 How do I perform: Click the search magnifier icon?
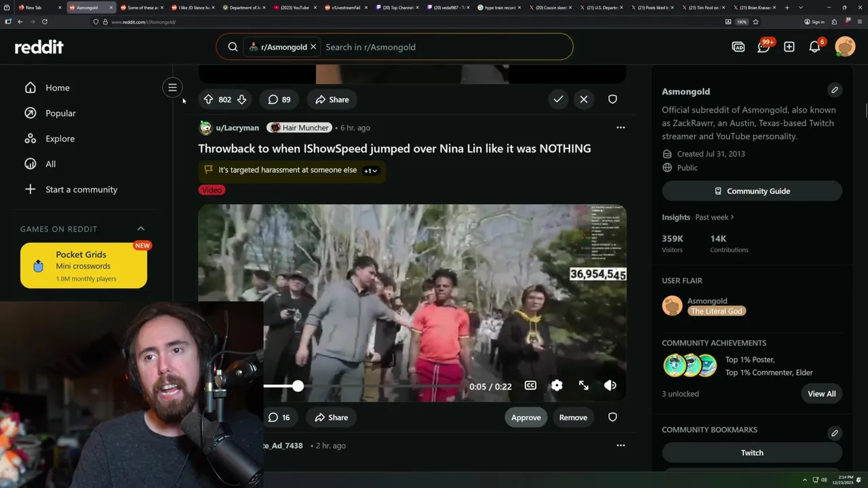(233, 47)
